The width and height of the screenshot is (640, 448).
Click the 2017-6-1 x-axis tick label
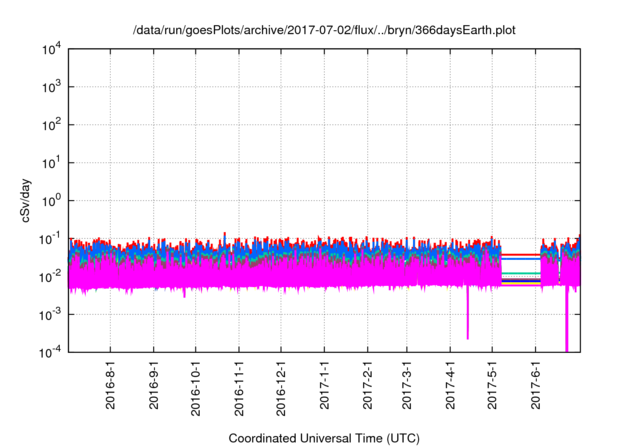pos(533,389)
